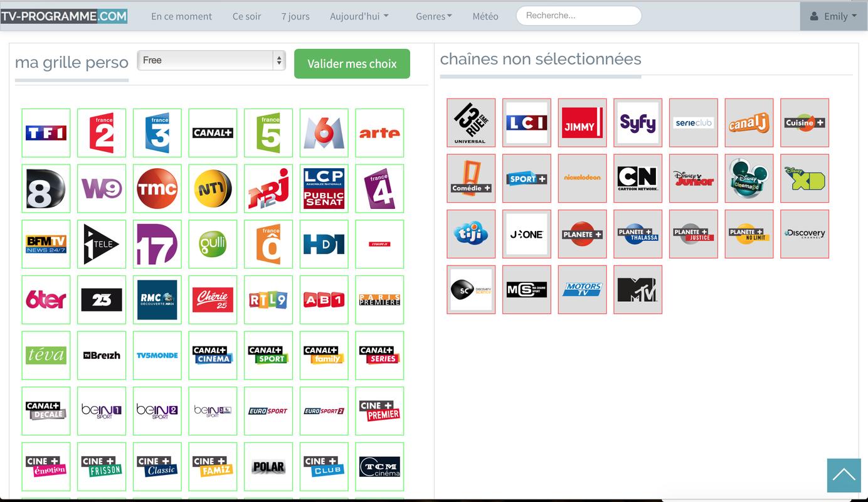Click the Eurosport channel logo
The width and height of the screenshot is (868, 502).
[x=268, y=411]
